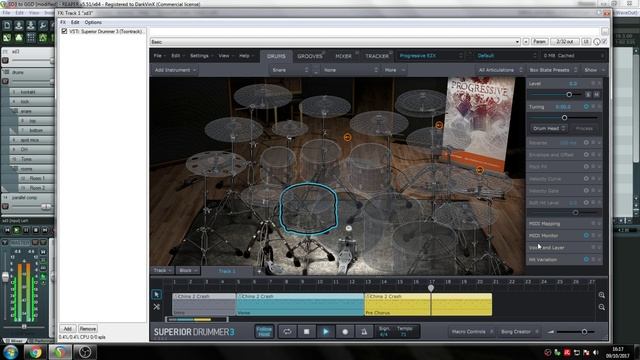Toggle the Reverse power button
The width and height of the screenshot is (640, 360).
pyautogui.click(x=586, y=142)
